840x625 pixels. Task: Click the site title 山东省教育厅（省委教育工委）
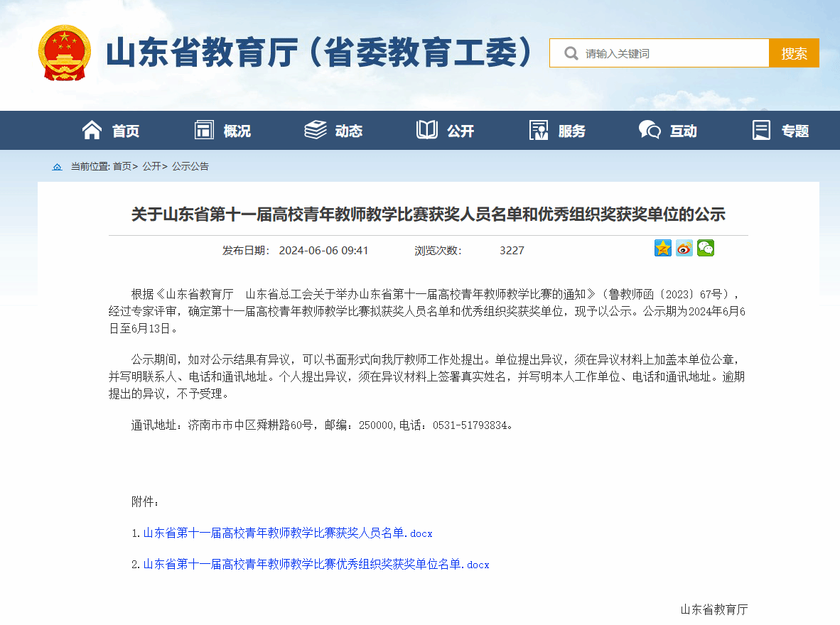[x=319, y=53]
